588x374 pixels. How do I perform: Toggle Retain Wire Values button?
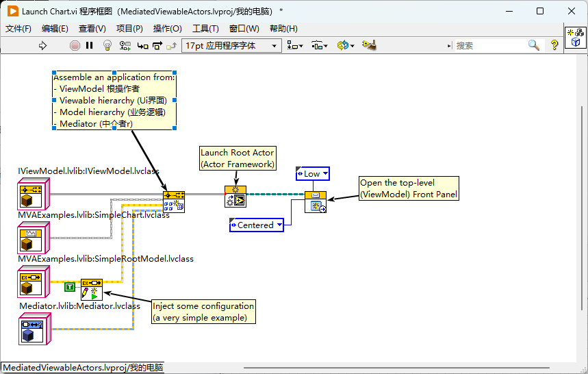click(x=125, y=46)
